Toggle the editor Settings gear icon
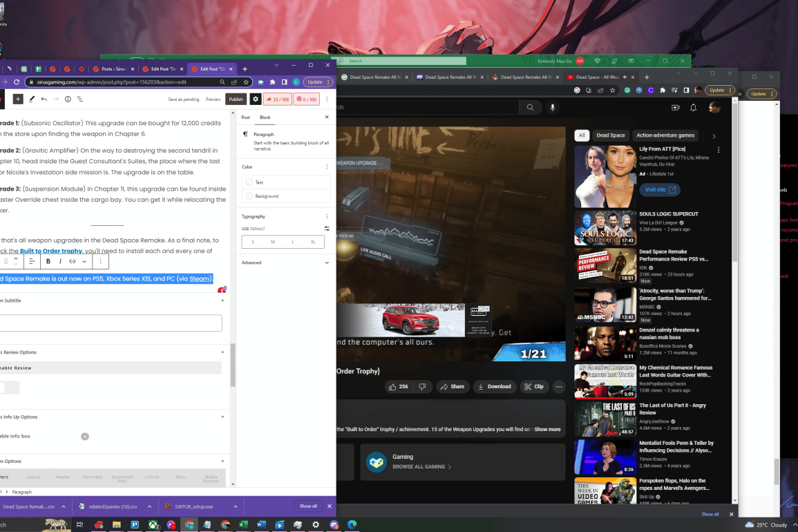The height and width of the screenshot is (532, 798). (x=256, y=99)
